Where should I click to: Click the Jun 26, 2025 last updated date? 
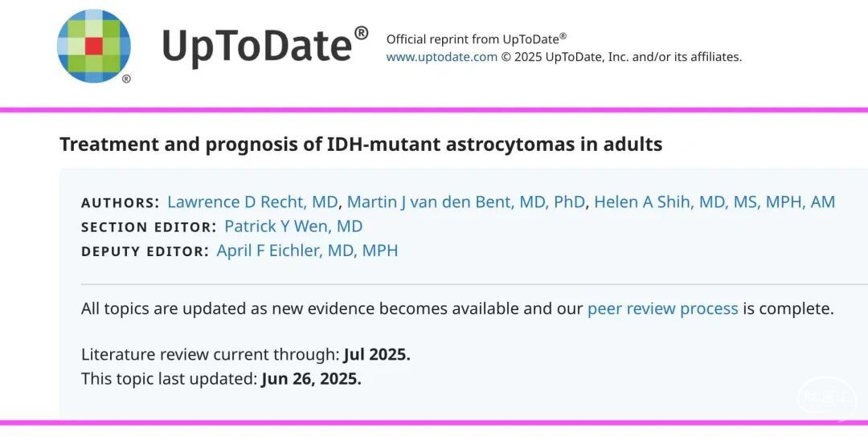[x=311, y=379]
